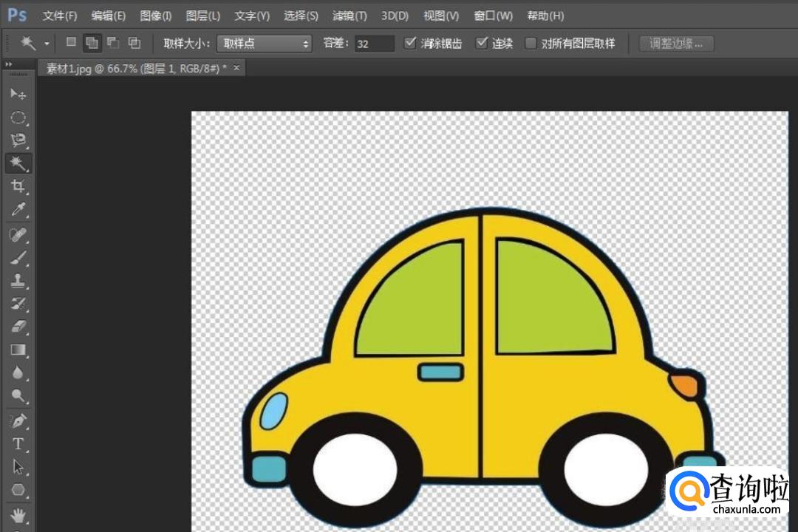
Task: Select the Brush tool in toolbox
Action: point(18,258)
